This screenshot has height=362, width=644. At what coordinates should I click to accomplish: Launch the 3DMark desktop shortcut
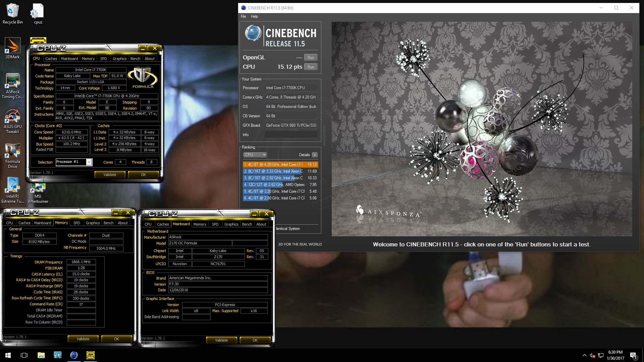(12, 48)
